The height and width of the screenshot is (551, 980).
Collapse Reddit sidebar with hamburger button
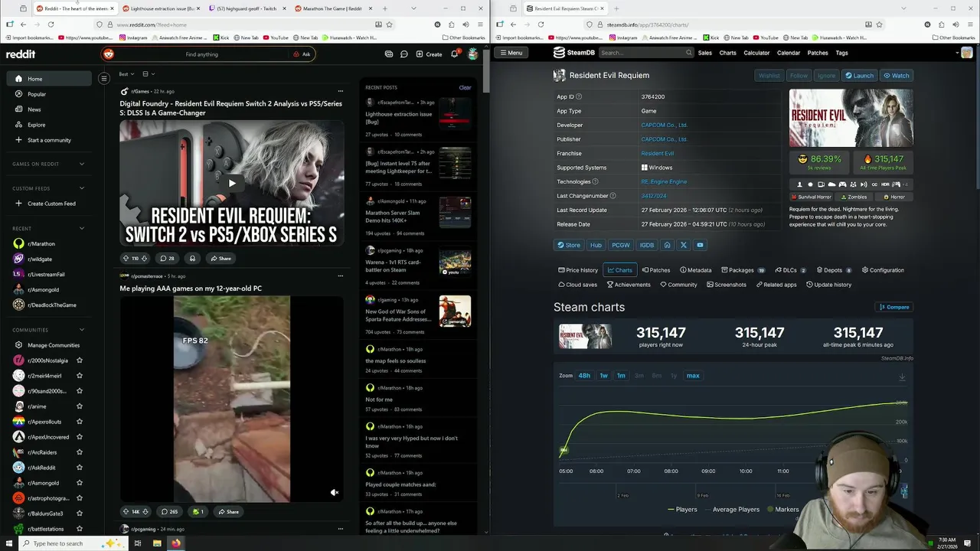click(104, 78)
